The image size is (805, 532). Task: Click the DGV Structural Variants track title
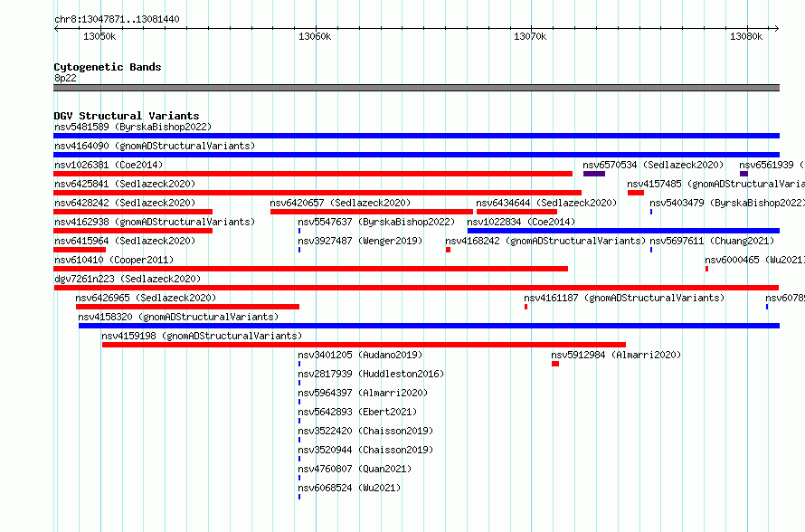127,116
